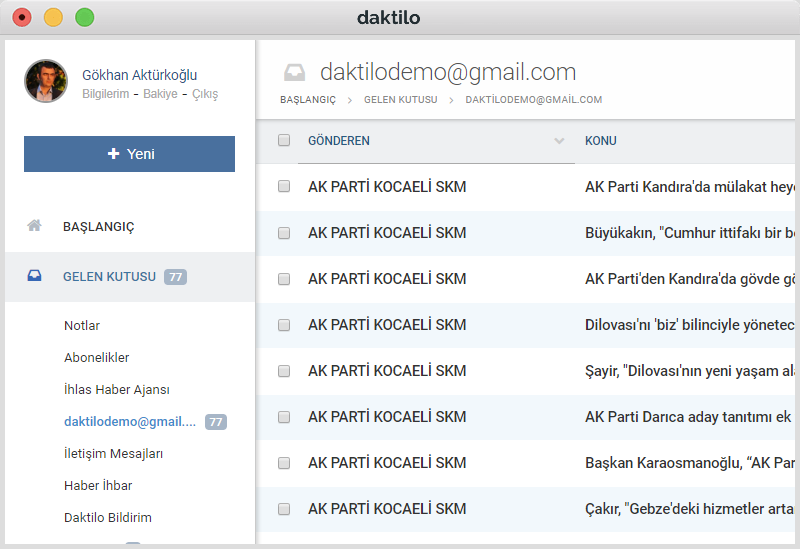The height and width of the screenshot is (549, 800).
Task: Open İhlas Haber Ajansı folder
Action: tap(116, 390)
